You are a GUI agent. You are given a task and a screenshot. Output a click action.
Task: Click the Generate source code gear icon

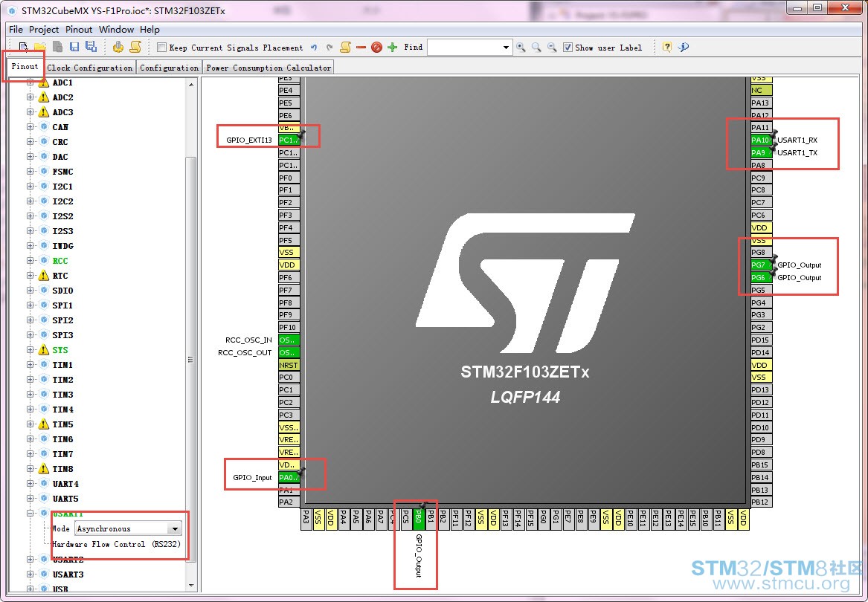pyautogui.click(x=118, y=47)
